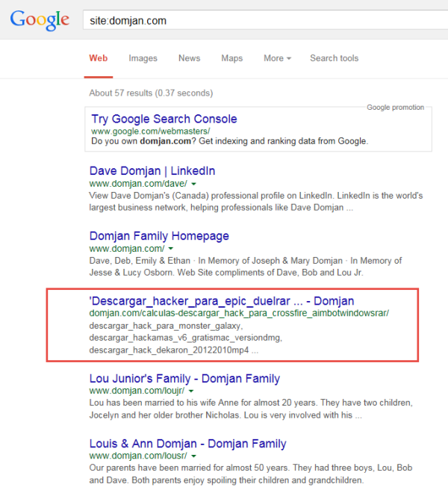Viewport: 448px width, 493px height.
Task: Open Search tools options
Action: tap(334, 58)
